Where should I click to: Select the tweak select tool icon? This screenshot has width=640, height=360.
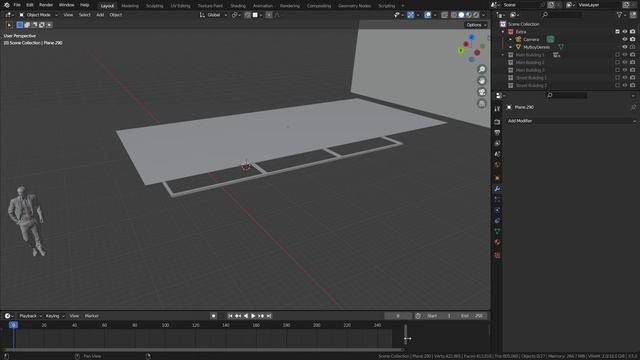9,25
